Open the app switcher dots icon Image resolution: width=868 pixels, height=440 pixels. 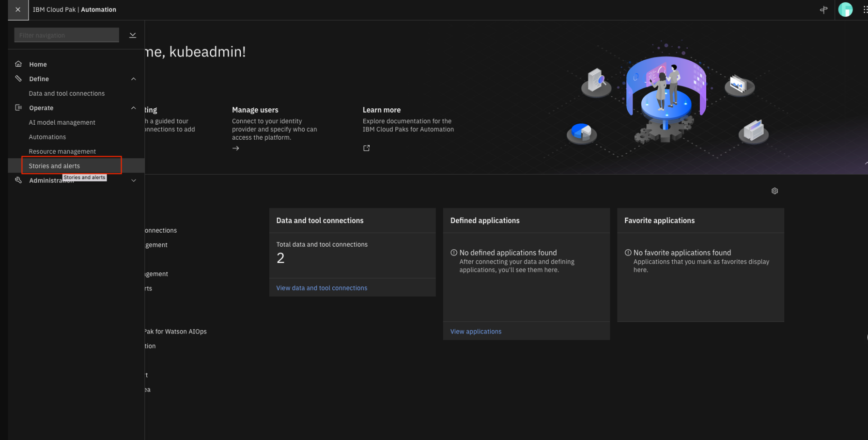click(x=865, y=10)
